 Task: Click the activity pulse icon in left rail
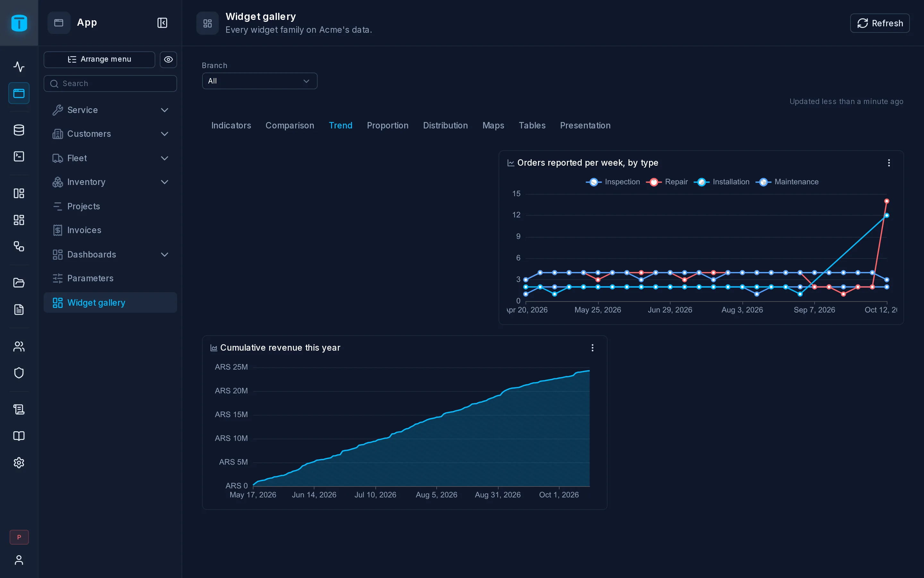19,66
